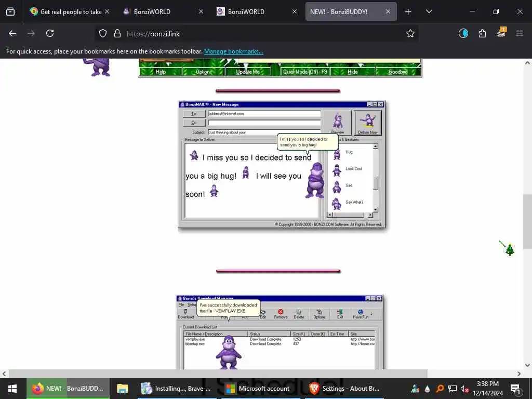Click the page vertical scrollbar thumb
532x399 pixels.
tap(527, 221)
